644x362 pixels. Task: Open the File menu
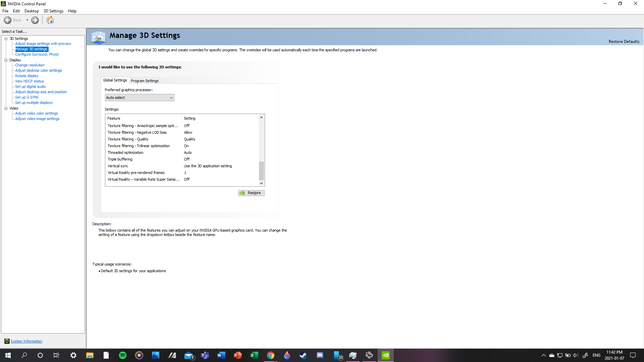(5, 11)
